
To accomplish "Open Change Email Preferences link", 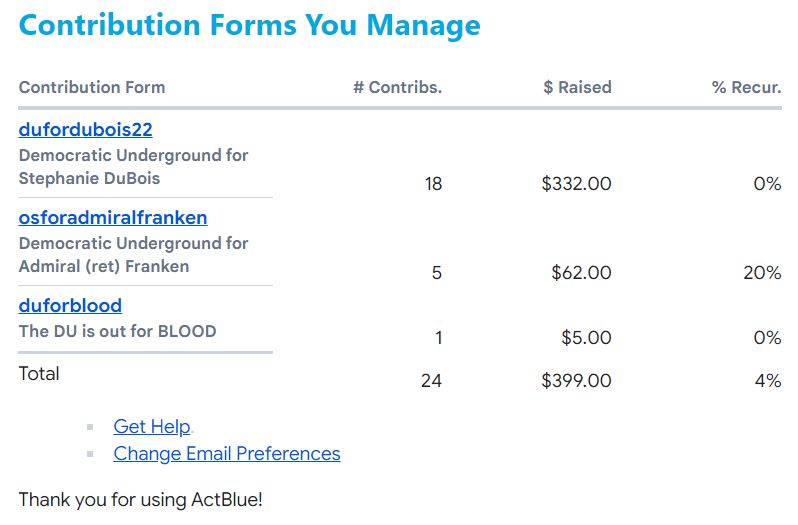I will [x=227, y=453].
